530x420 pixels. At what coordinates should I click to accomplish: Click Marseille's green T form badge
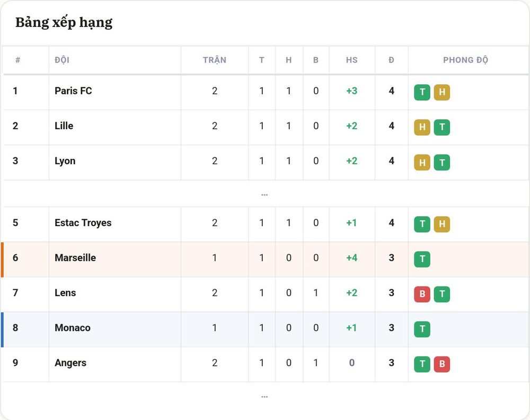[422, 259]
